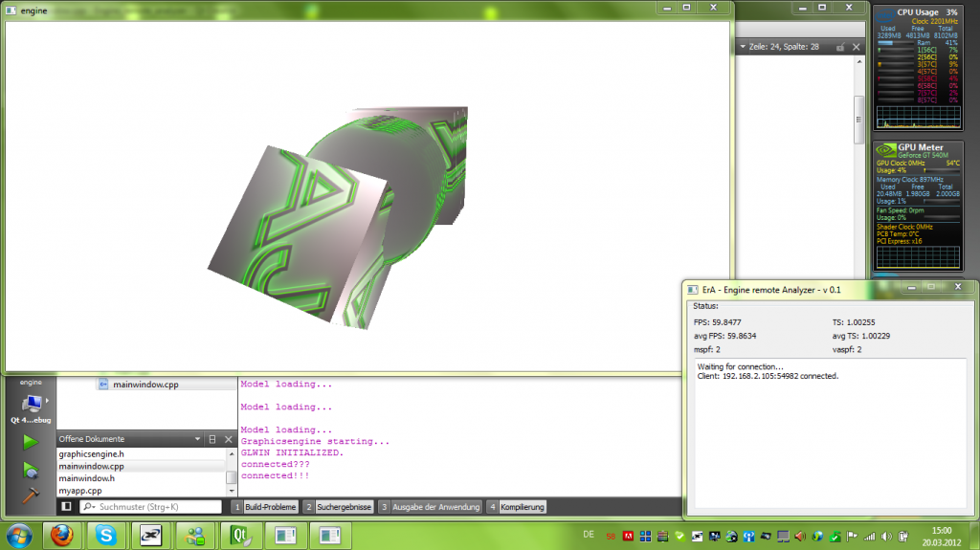
Task: Open Skype from the taskbar
Action: coord(105,536)
